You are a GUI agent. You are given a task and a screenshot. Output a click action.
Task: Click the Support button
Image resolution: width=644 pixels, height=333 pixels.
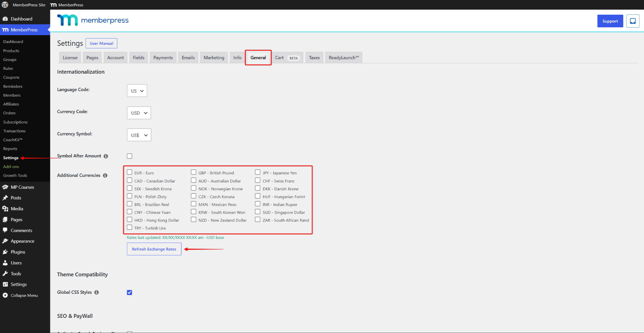pyautogui.click(x=610, y=21)
